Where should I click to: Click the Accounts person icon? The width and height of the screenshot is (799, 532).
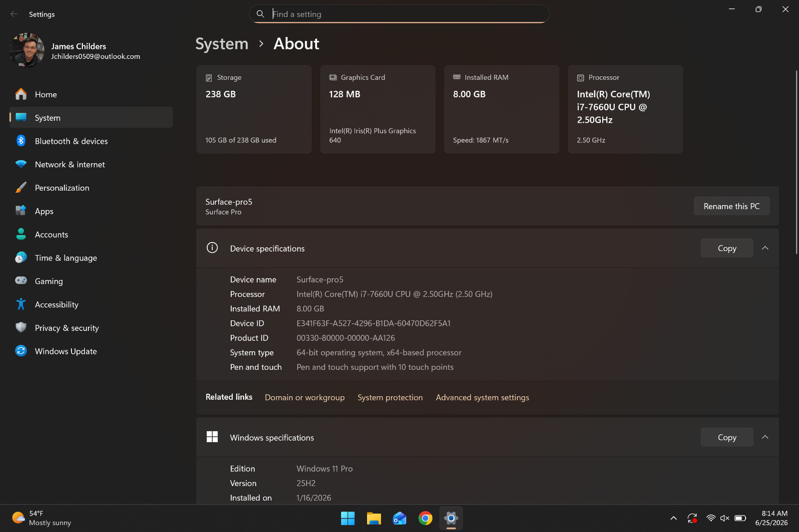[21, 234]
